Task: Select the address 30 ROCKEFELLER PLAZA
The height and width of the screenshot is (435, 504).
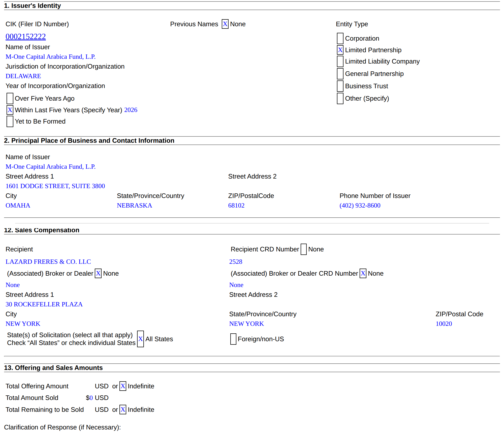Action: (x=44, y=304)
